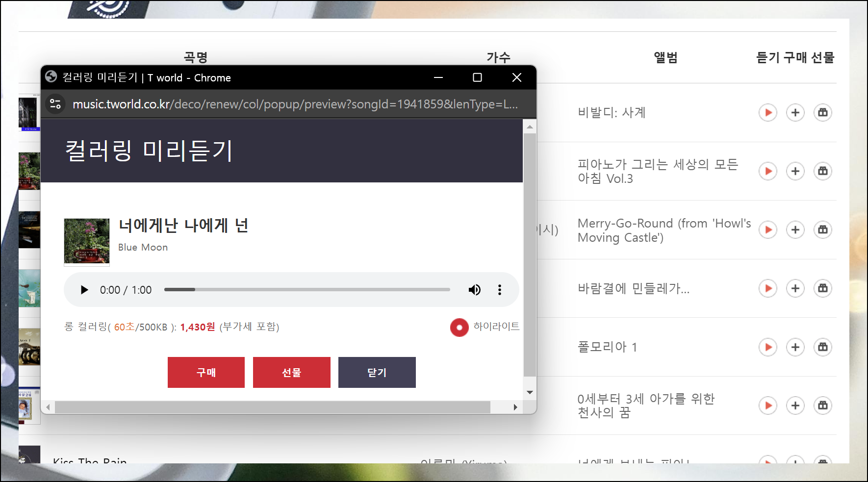868x482 pixels.
Task: Play preview for 피아노가 그리는 세상의 모든 아침 Vol.3
Action: coord(768,171)
